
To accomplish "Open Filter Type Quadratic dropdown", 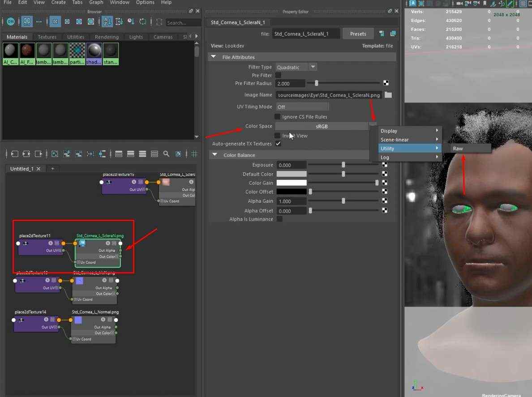I will coord(296,67).
